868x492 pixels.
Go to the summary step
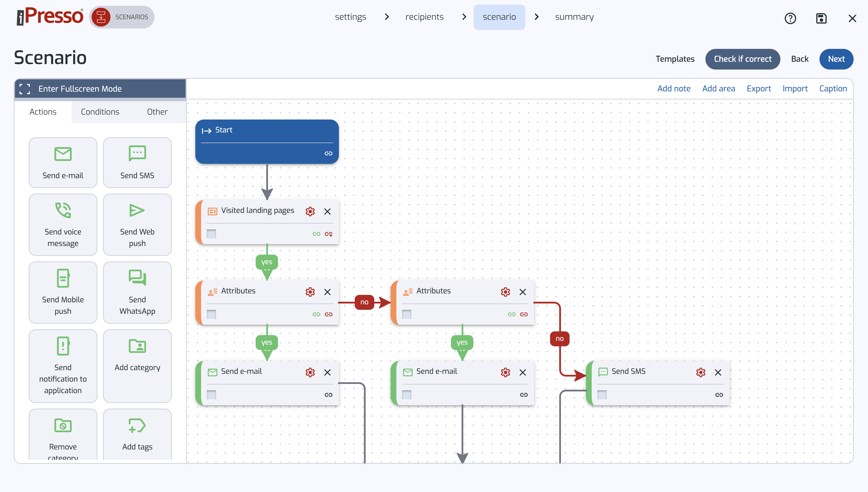pyautogui.click(x=574, y=17)
